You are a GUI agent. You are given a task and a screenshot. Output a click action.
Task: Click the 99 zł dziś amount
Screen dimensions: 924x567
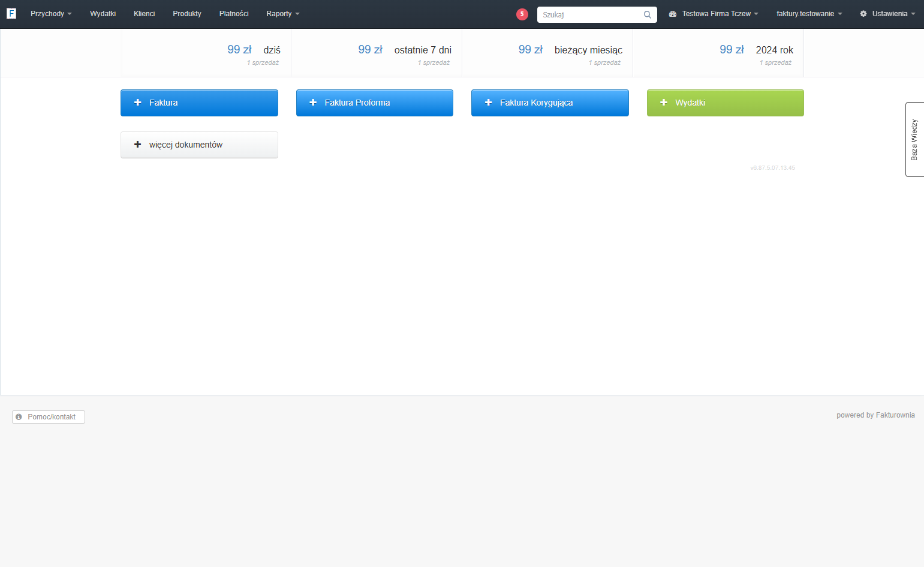239,50
